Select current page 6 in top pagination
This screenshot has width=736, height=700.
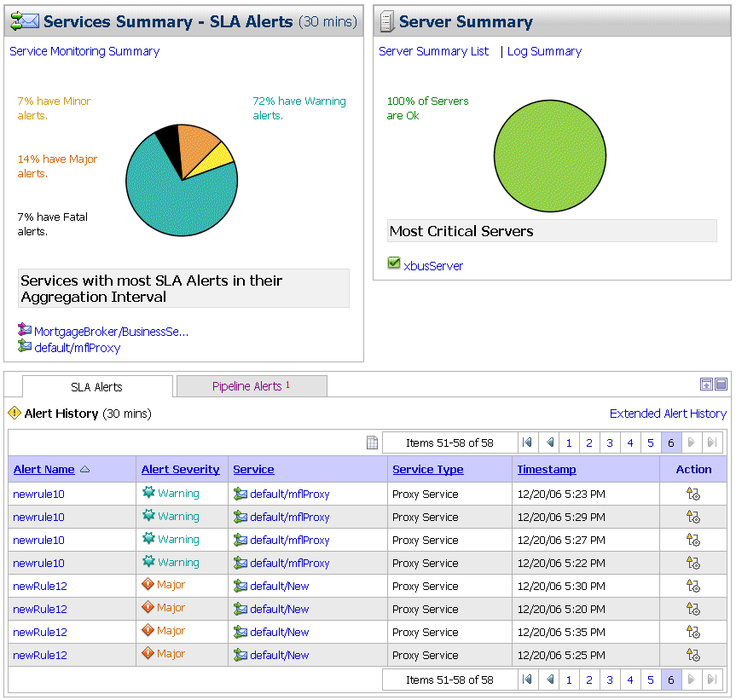click(670, 443)
